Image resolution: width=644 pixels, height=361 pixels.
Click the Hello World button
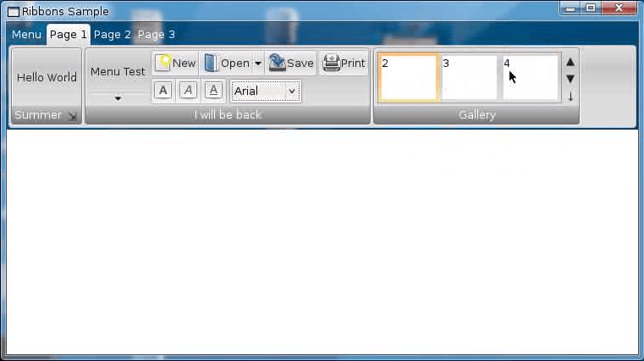click(x=47, y=77)
